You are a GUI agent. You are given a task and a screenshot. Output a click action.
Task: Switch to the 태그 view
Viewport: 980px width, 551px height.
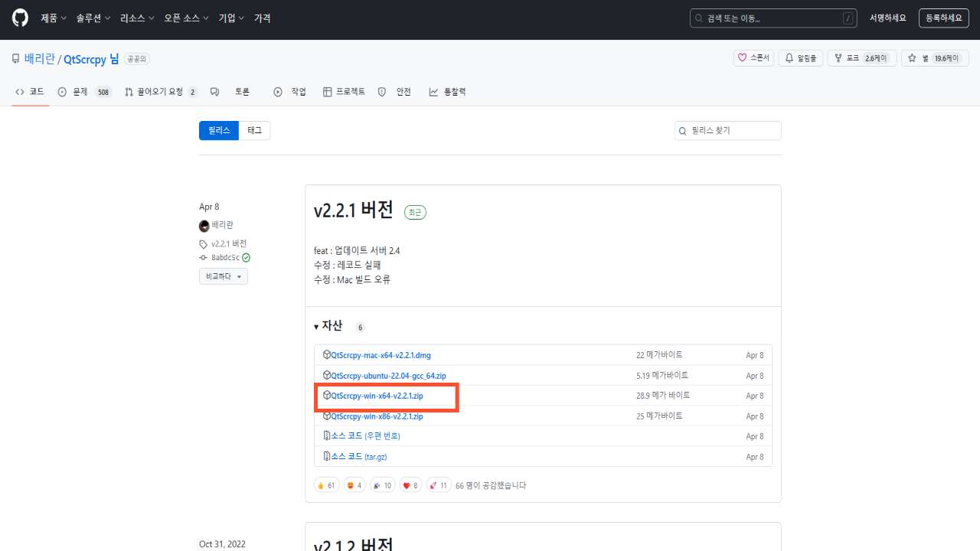(x=254, y=131)
